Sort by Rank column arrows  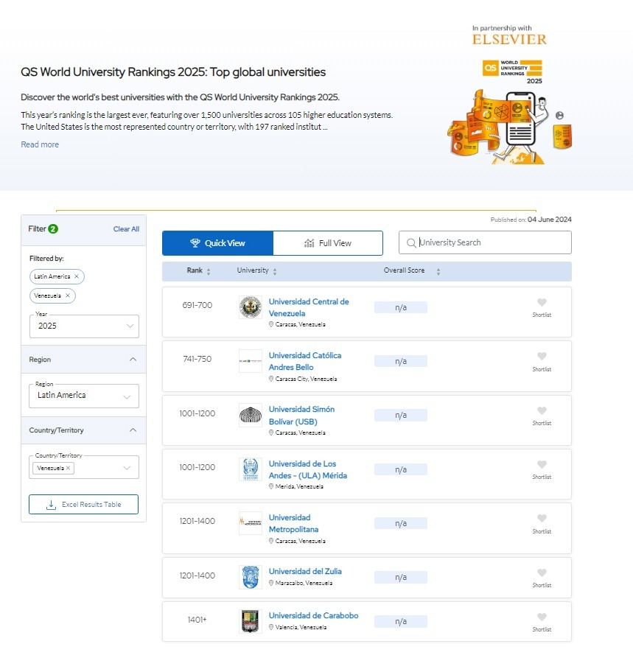pyautogui.click(x=209, y=271)
